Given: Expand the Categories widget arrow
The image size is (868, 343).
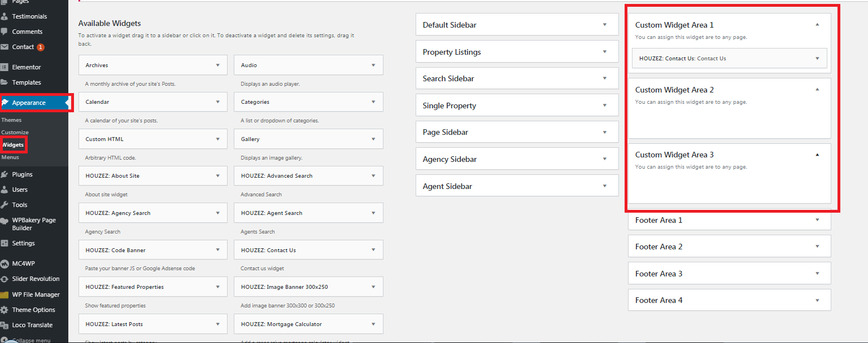Looking at the screenshot, I should (x=373, y=102).
